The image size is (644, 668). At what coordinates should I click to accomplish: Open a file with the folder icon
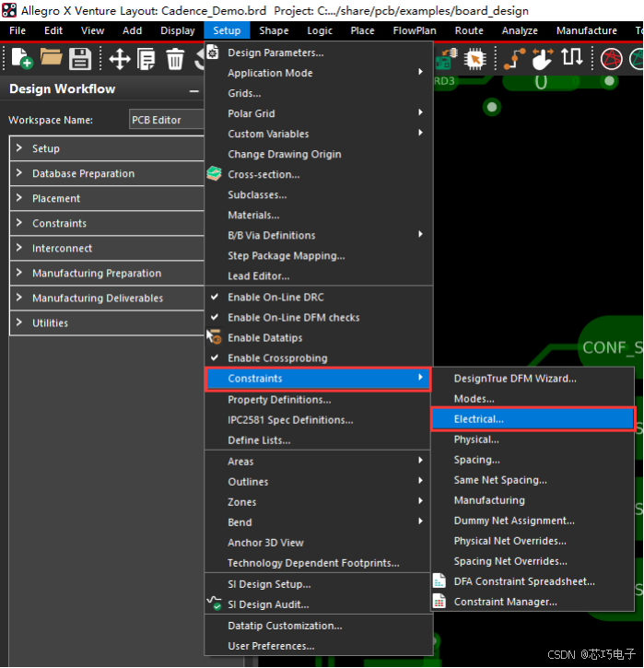tap(51, 57)
